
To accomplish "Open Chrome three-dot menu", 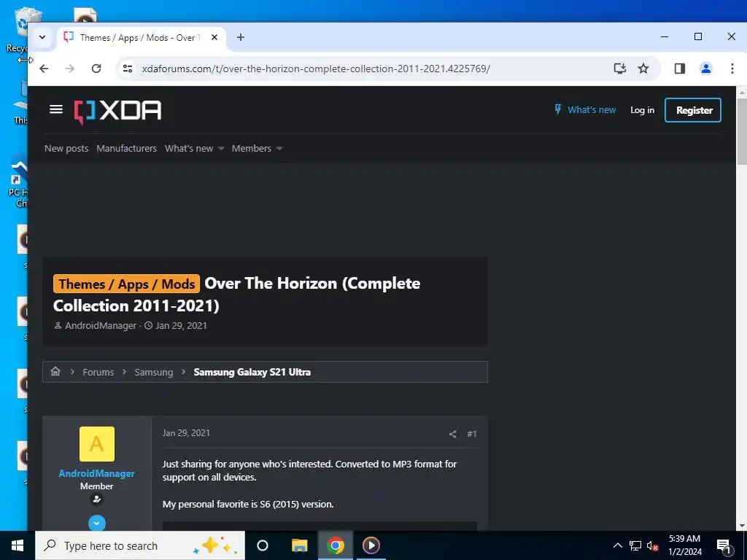I will (x=732, y=69).
